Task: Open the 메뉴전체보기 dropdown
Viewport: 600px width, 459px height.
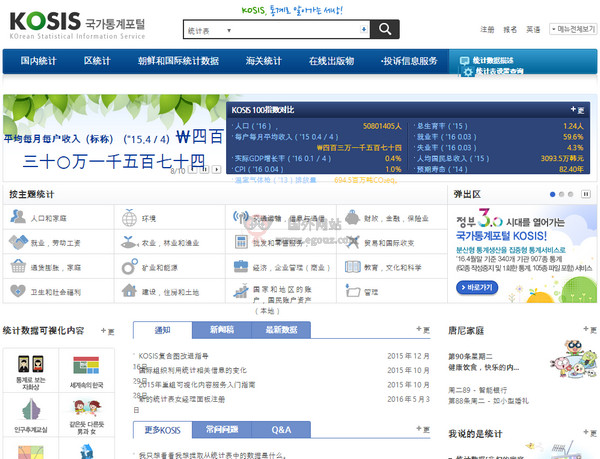Action: (573, 29)
